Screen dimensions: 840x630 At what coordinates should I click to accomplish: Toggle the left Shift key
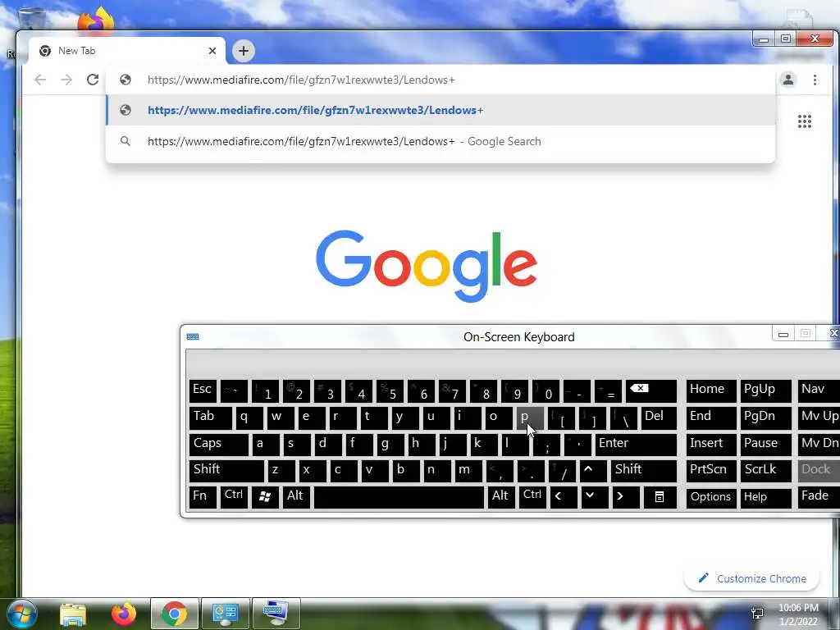226,470
